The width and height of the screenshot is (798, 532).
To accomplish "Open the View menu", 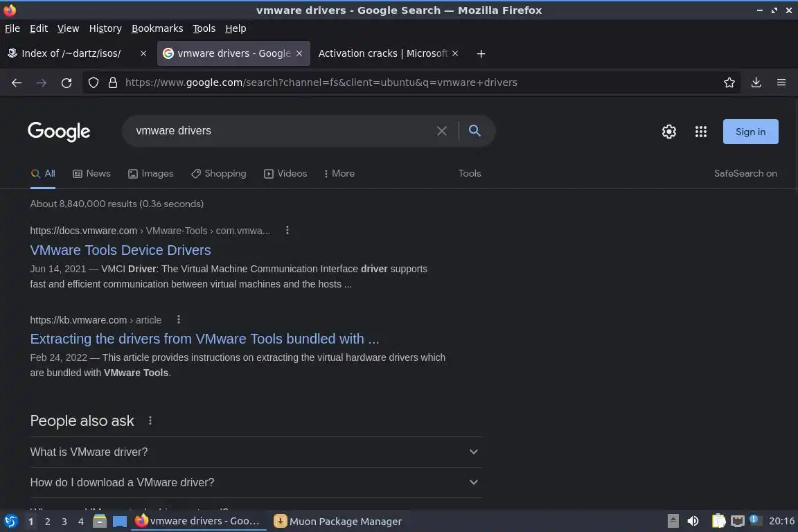I will point(68,28).
